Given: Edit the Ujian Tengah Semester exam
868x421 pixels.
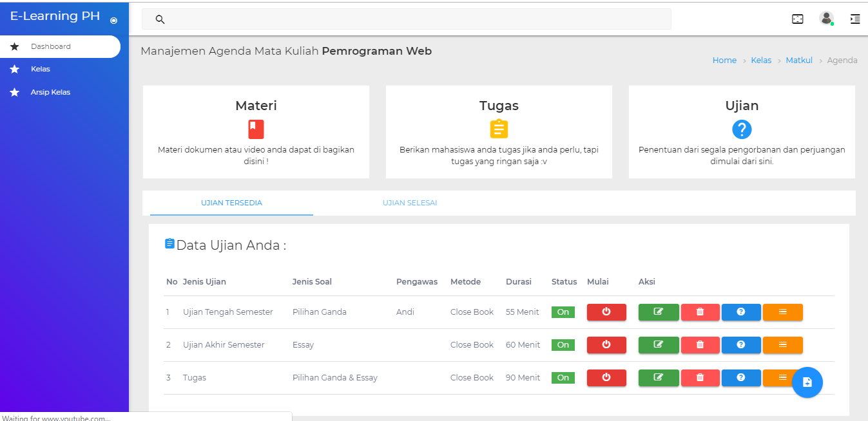Looking at the screenshot, I should pyautogui.click(x=658, y=312).
